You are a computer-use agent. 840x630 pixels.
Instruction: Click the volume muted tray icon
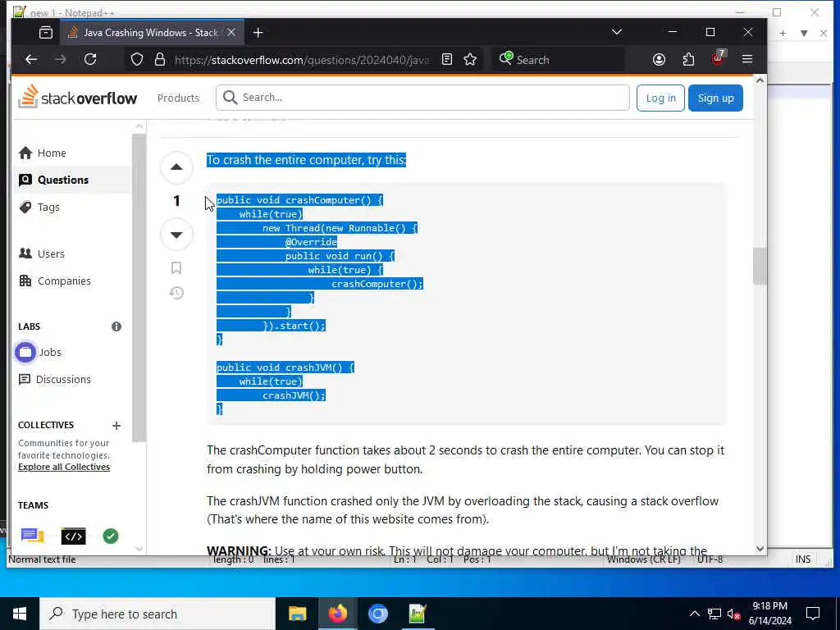pos(733,614)
